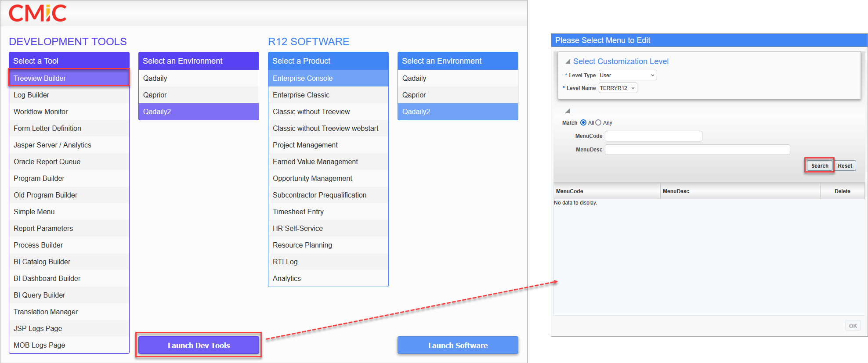
Task: Choose Translation Manager tool
Action: (x=69, y=312)
